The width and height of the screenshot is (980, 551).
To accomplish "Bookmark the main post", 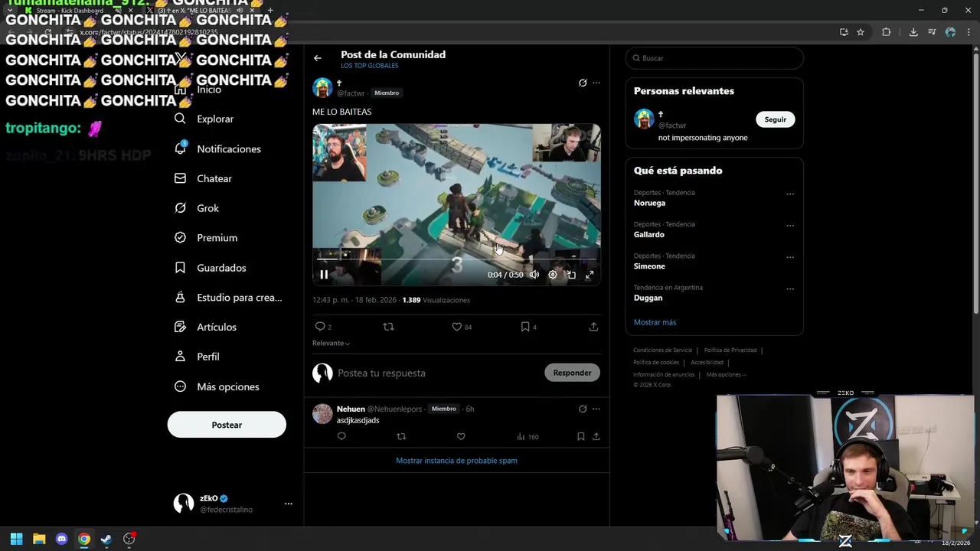I will [525, 327].
